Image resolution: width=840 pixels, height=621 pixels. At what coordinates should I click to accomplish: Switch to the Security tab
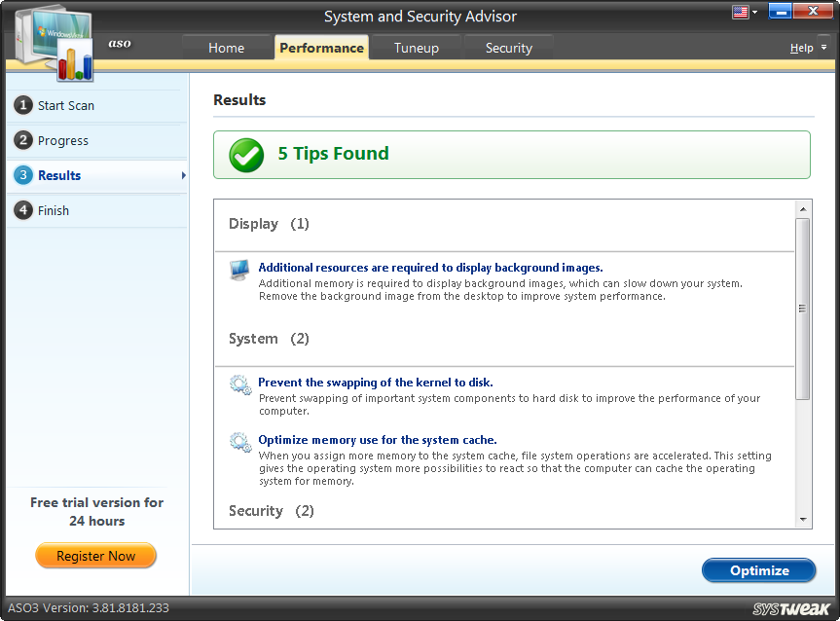(x=508, y=47)
